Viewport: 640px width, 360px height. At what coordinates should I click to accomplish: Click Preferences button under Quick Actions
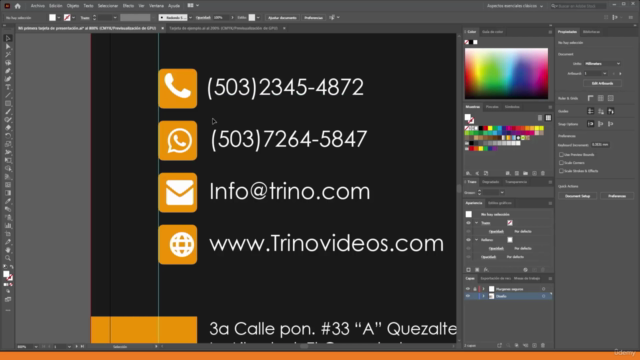click(x=617, y=196)
